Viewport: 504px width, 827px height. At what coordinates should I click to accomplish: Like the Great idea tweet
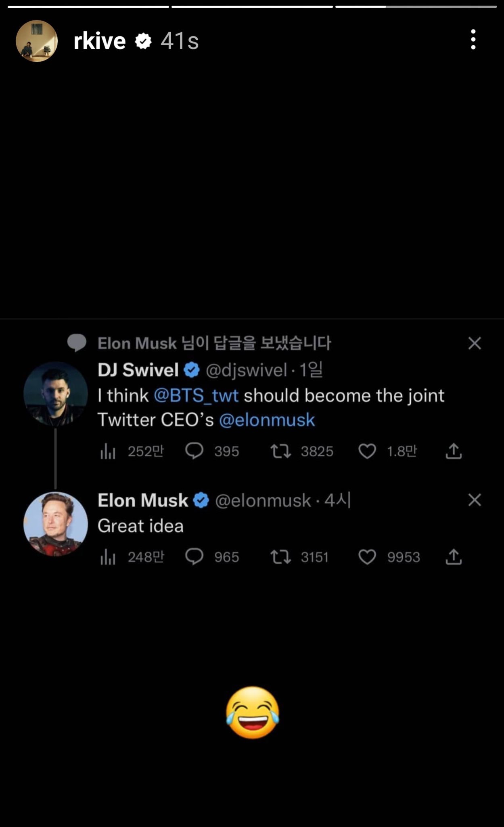click(x=367, y=557)
